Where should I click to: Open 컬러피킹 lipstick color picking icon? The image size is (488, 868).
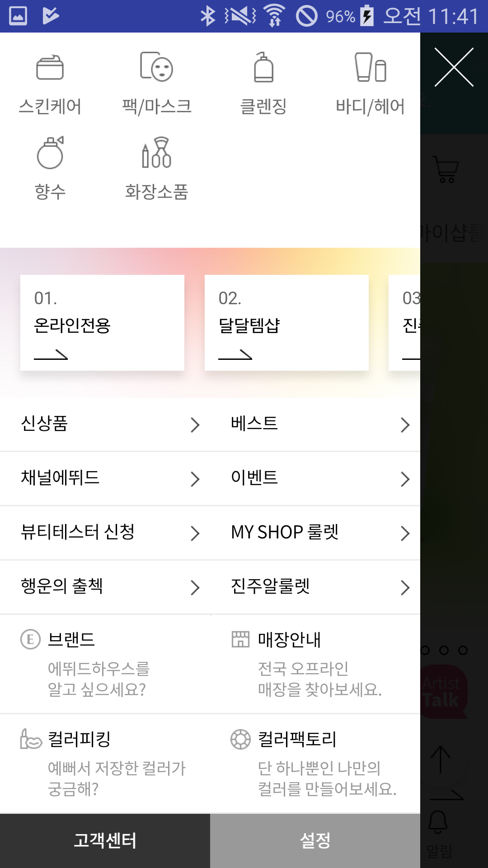click(x=31, y=739)
